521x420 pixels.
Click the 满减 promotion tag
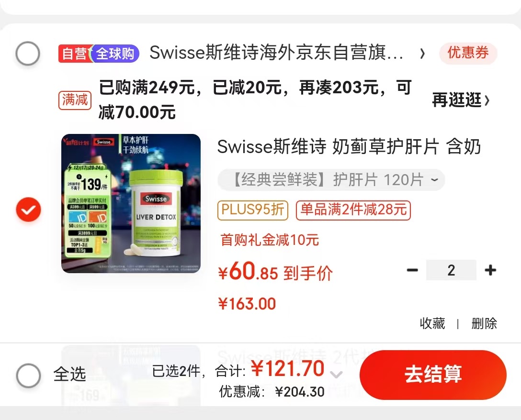tap(75, 100)
